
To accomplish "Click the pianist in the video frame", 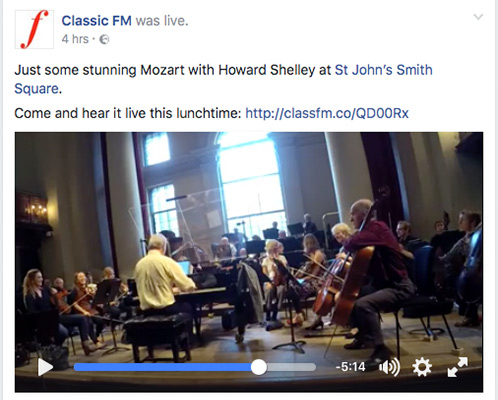I will pyautogui.click(x=162, y=273).
